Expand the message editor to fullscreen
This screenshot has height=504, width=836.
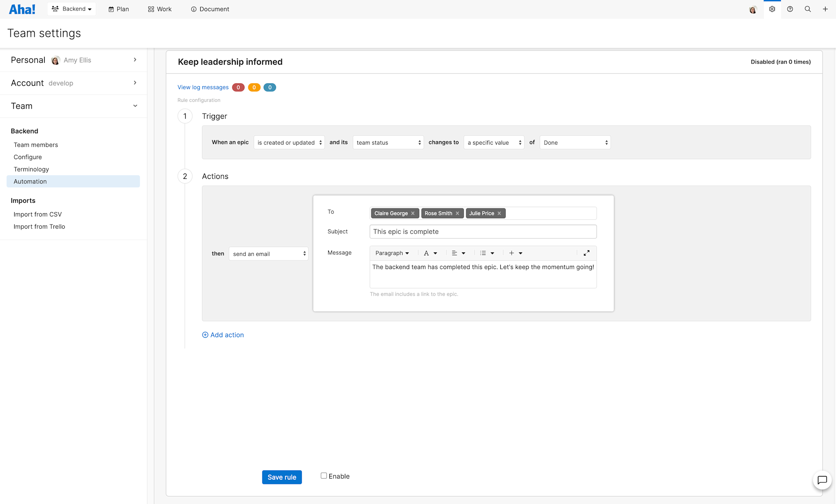[x=586, y=253]
